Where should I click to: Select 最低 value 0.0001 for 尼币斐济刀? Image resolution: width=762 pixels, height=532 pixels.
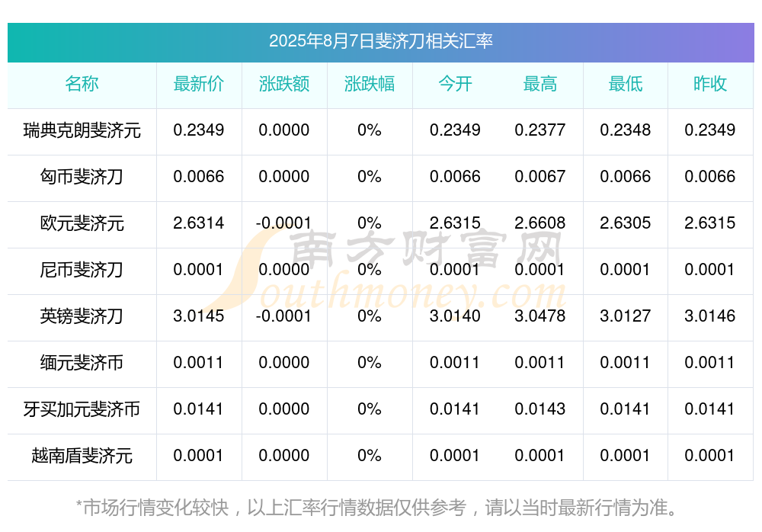point(625,269)
